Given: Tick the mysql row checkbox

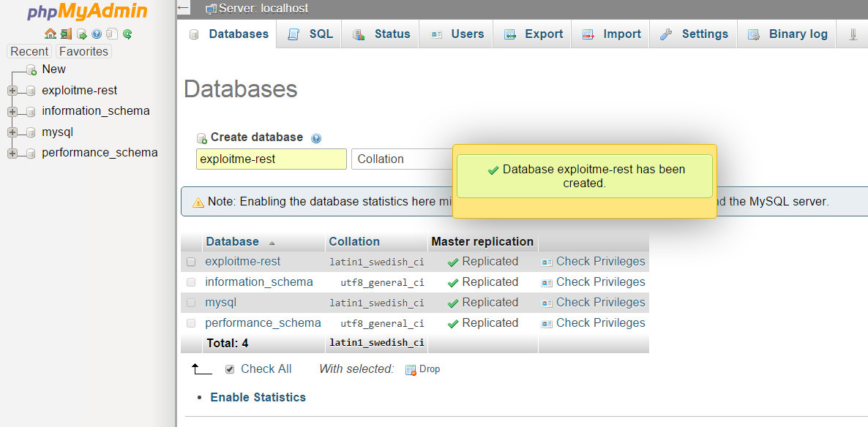Looking at the screenshot, I should [191, 303].
